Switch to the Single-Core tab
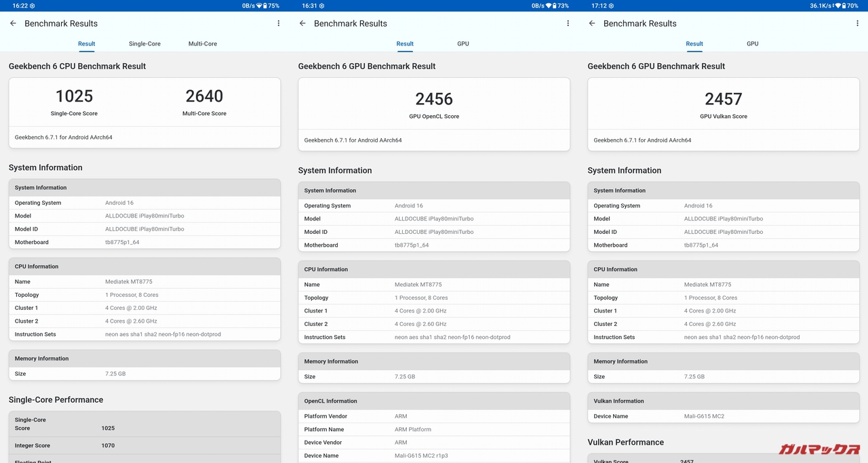 click(144, 43)
